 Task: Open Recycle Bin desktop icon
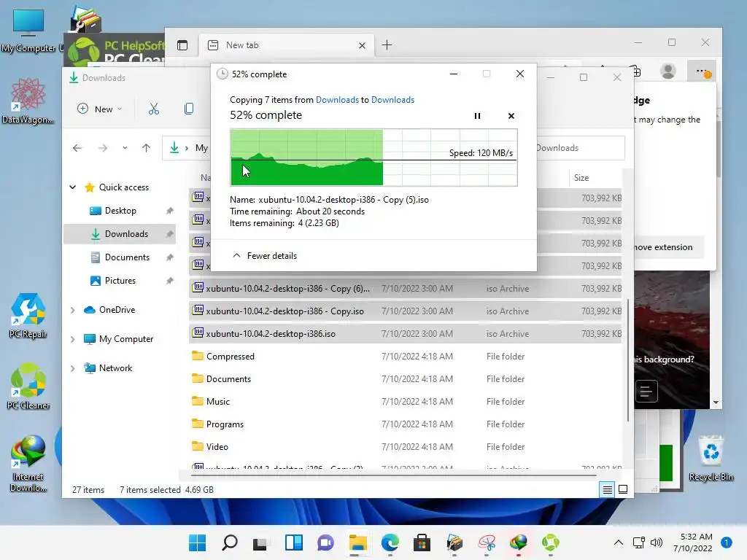pyautogui.click(x=711, y=458)
